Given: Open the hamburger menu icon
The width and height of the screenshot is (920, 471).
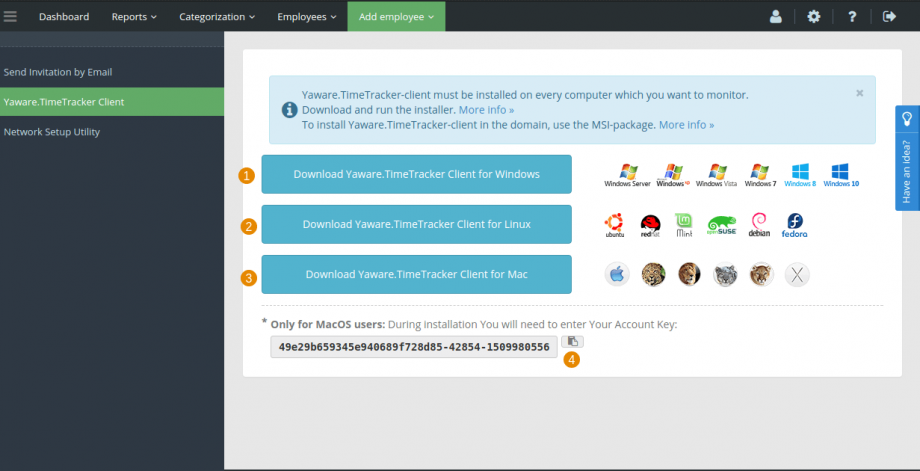Looking at the screenshot, I should (x=10, y=16).
